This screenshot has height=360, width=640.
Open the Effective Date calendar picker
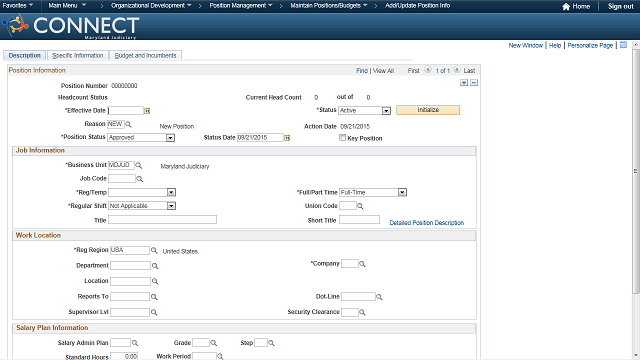click(147, 111)
